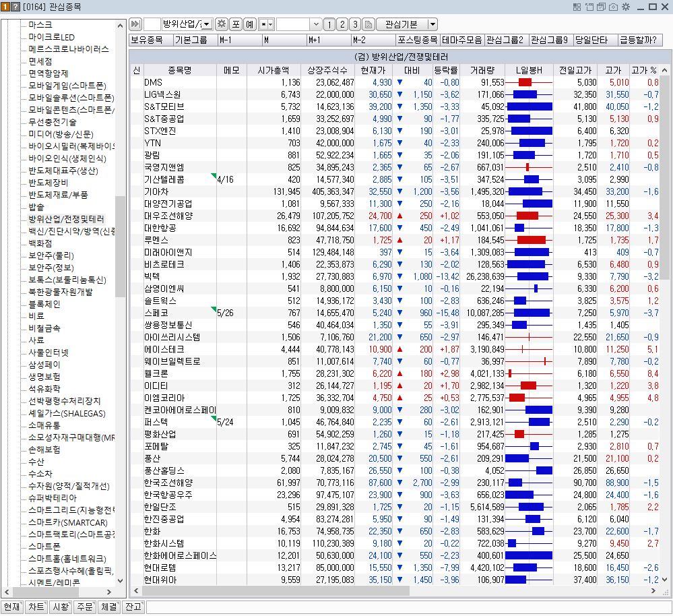
Task: Click the down arrow marker in DMS row
Action: click(399, 82)
